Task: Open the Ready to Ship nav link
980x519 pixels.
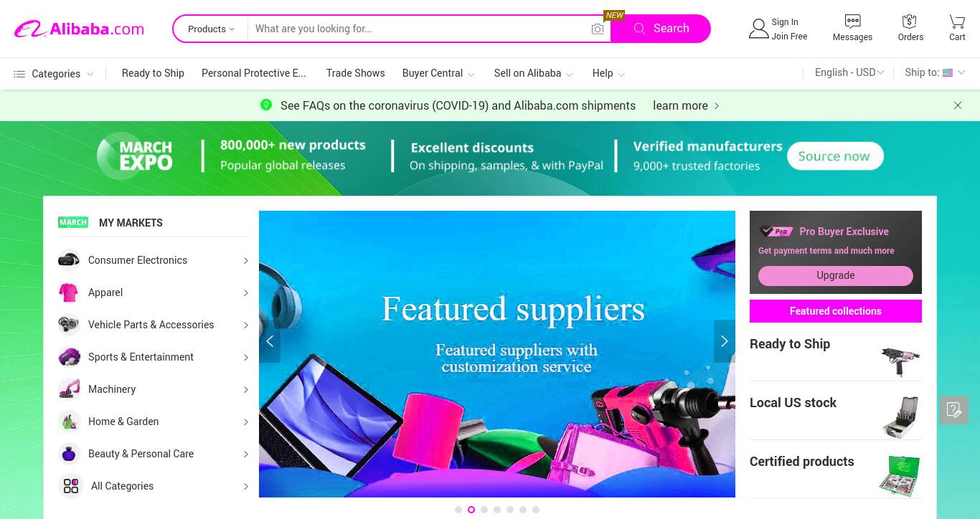Action: pos(153,73)
